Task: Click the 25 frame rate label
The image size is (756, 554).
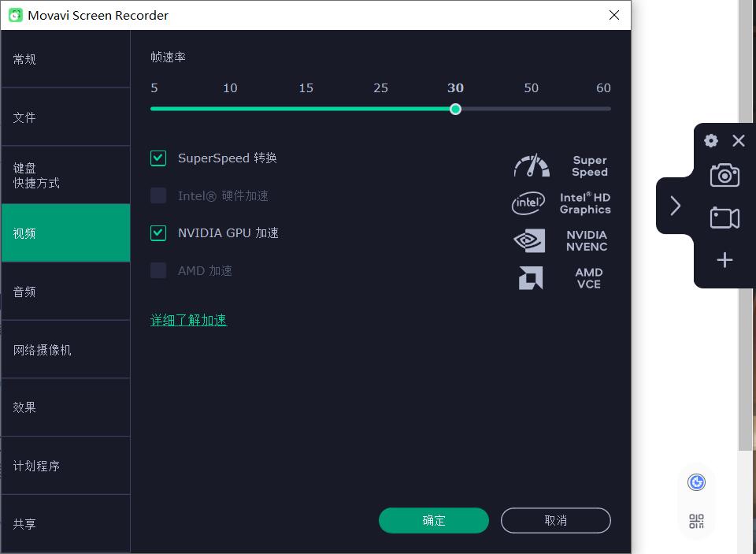Action: [380, 87]
